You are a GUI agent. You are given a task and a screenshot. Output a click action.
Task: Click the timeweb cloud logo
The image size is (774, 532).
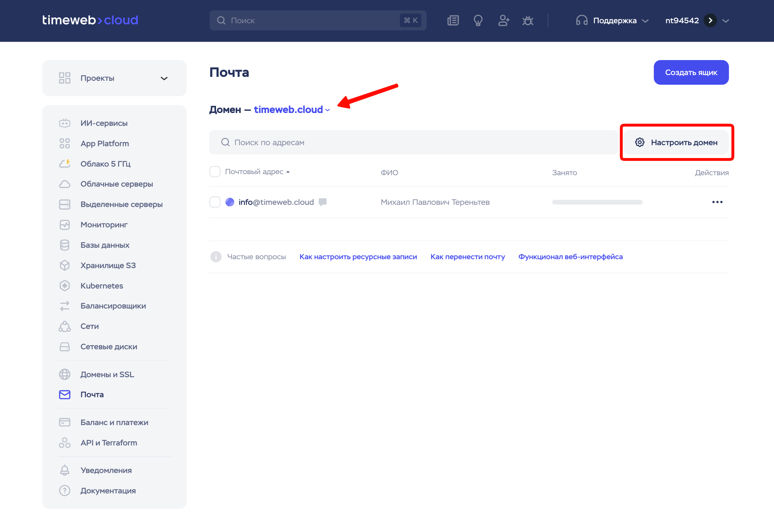[x=90, y=20]
